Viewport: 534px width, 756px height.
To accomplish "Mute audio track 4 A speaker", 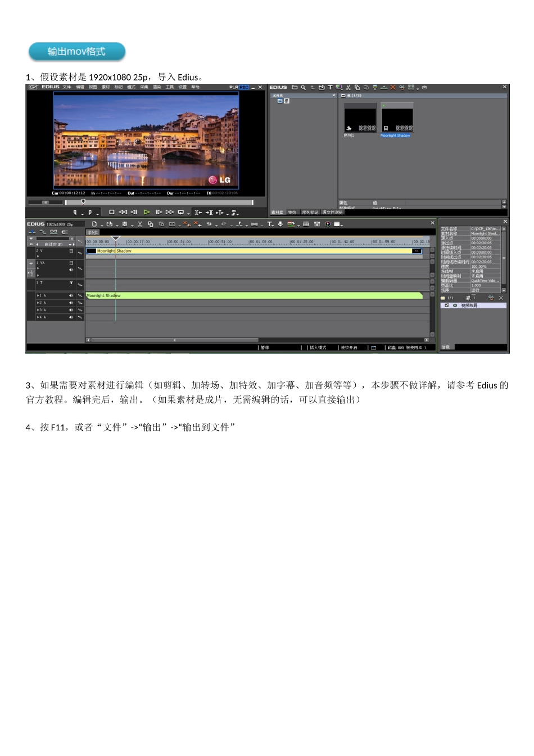I will (x=71, y=317).
